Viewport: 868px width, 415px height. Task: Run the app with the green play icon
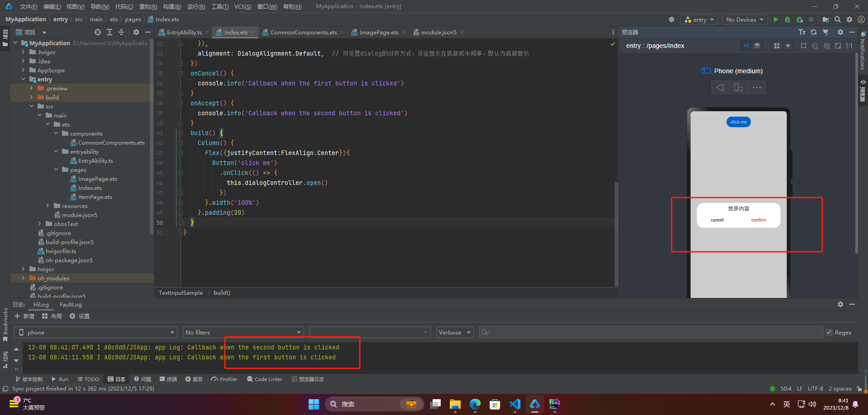pos(776,19)
